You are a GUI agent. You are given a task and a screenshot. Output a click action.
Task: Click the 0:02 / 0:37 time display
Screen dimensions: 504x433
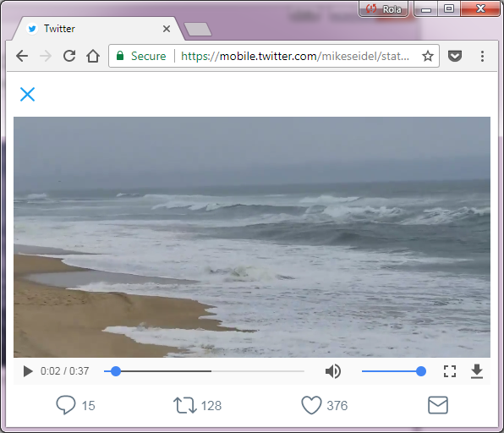(x=64, y=371)
